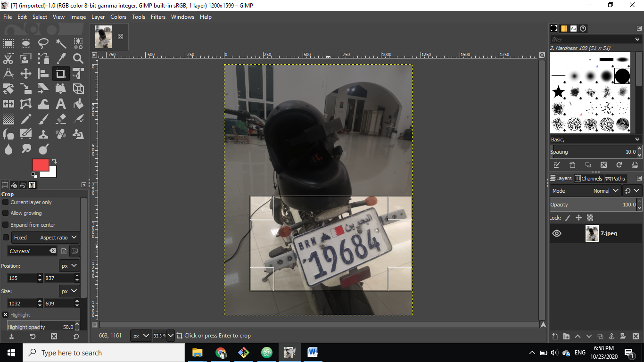Click the red foreground color swatch
Screen dimensions: 644x362
41,165
